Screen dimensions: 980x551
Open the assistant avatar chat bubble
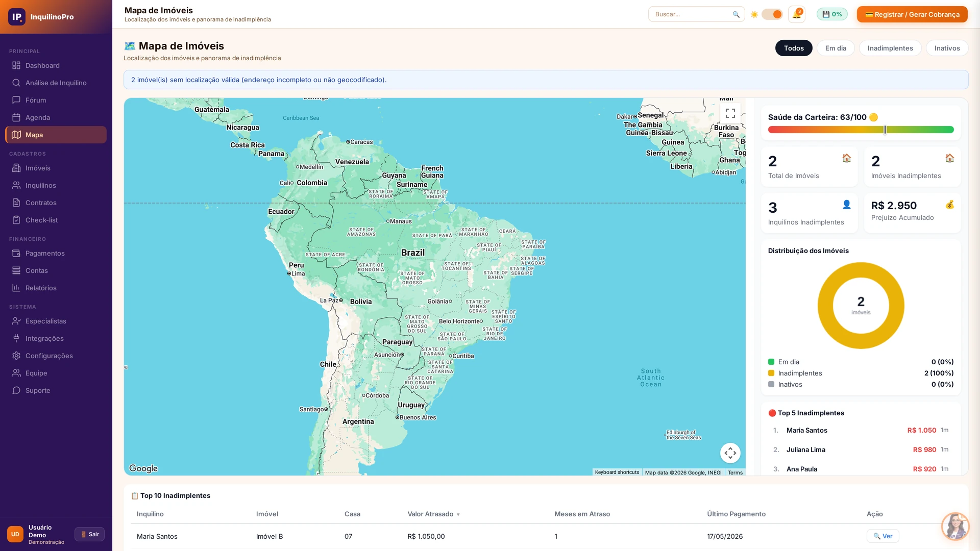pyautogui.click(x=955, y=527)
